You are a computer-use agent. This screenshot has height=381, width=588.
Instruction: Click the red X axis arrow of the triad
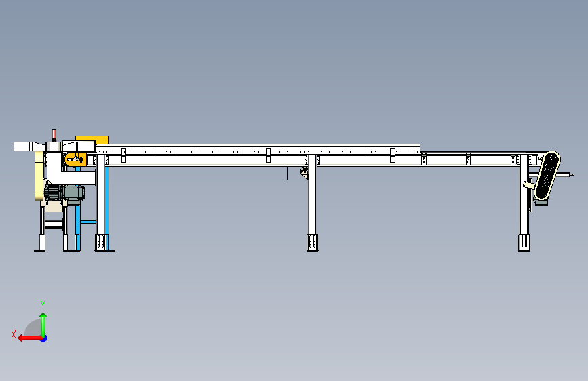coord(29,338)
